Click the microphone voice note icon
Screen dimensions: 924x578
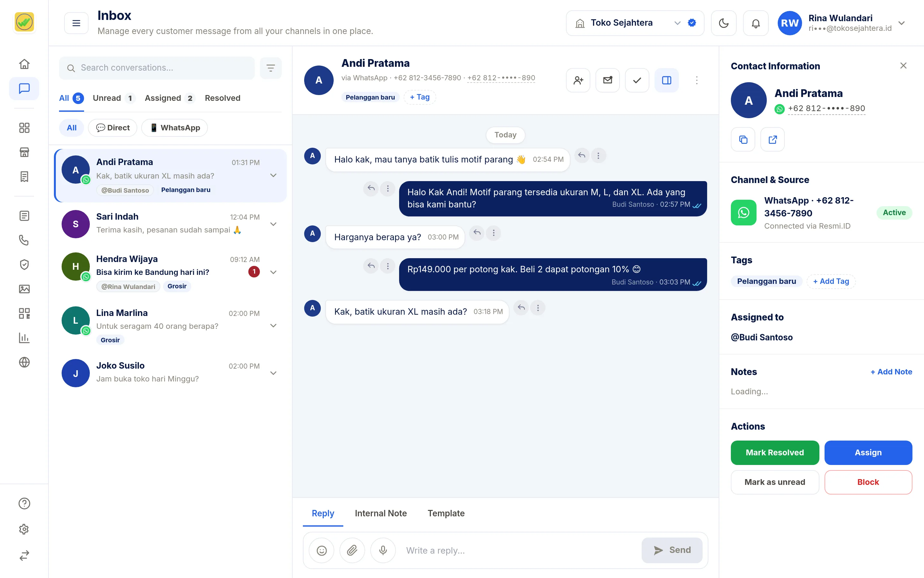383,550
